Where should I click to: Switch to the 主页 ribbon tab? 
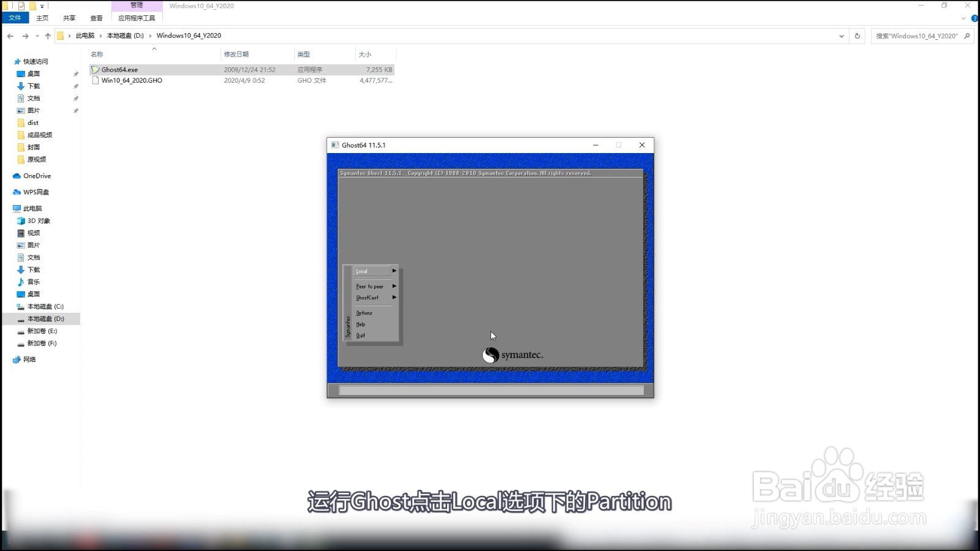pos(42,18)
